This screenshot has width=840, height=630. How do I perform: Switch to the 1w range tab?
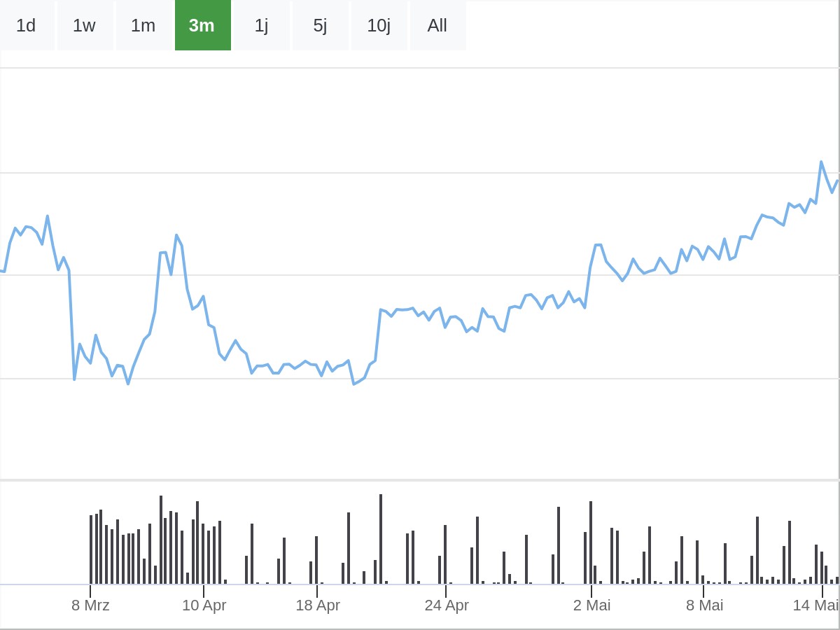(84, 25)
